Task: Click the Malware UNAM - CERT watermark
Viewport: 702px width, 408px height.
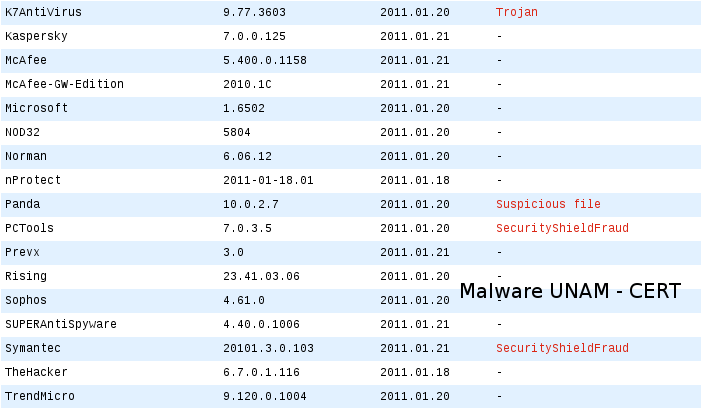Action: coord(570,291)
